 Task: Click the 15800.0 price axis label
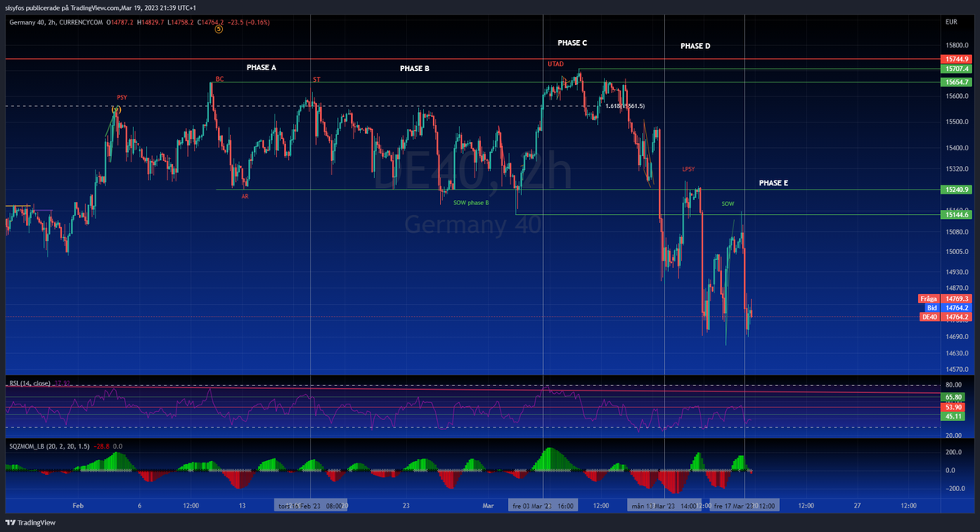tap(955, 46)
